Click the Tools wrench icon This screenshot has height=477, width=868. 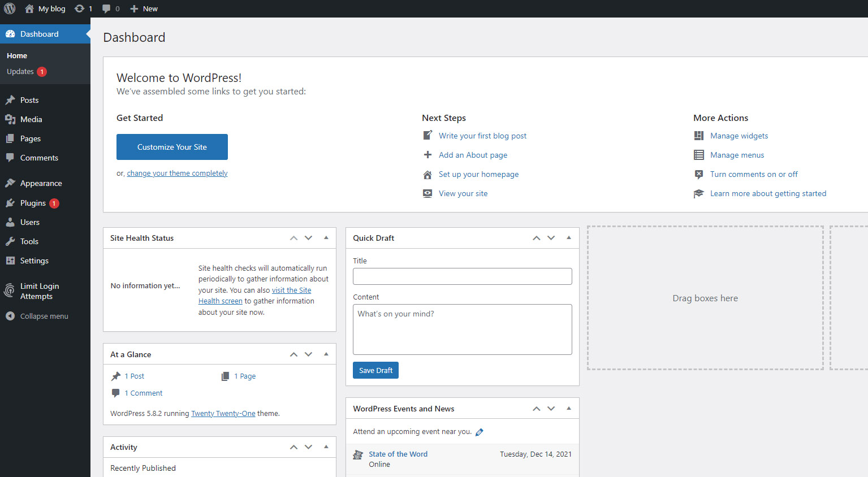pyautogui.click(x=10, y=241)
